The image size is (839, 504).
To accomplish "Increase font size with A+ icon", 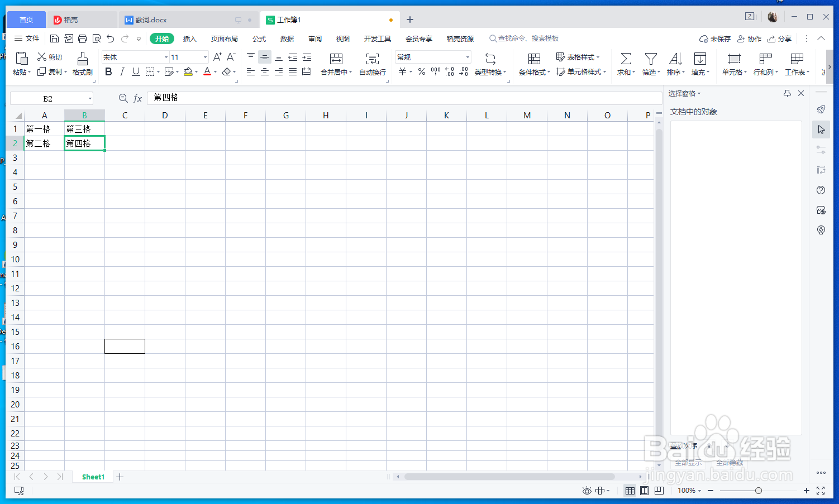I will [x=217, y=57].
